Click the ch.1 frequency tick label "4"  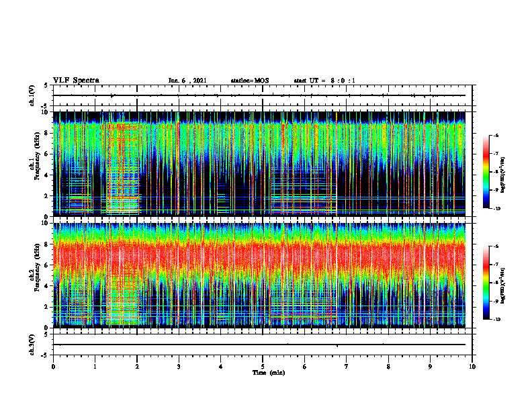[x=48, y=175]
